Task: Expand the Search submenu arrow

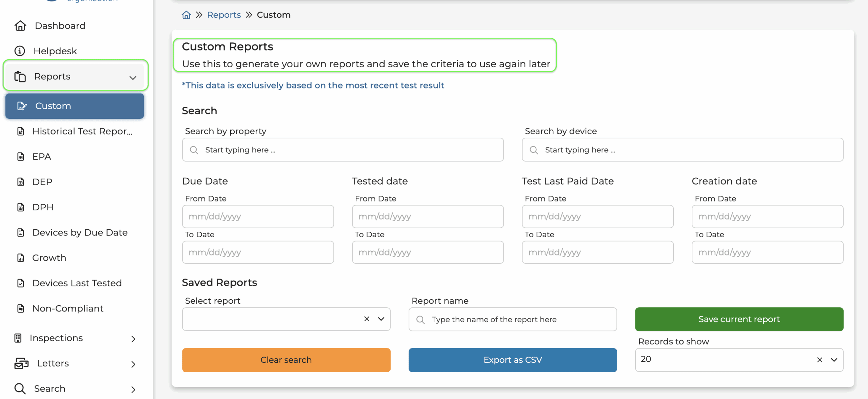Action: pos(133,389)
